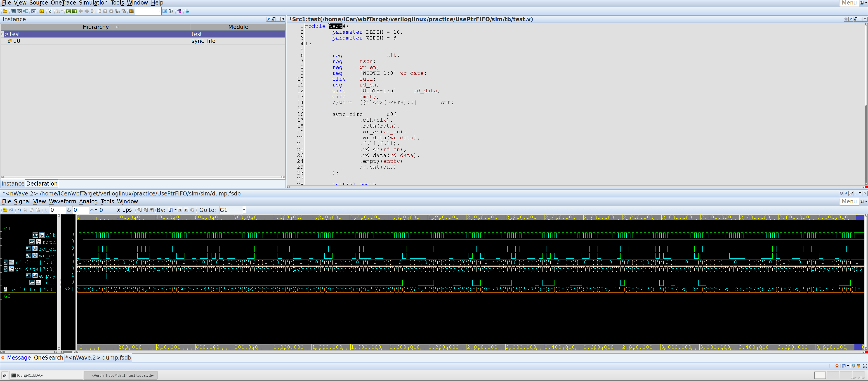Toggle the Ver badge on the full signal
The width and height of the screenshot is (868, 381).
(x=32, y=283)
